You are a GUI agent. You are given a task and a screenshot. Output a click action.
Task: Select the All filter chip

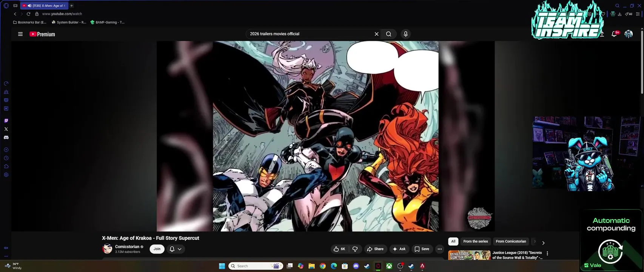[x=453, y=241]
